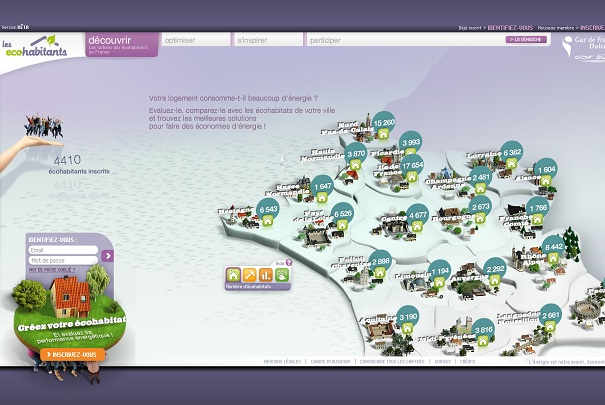
Task: Open the optimiser tab
Action: pyautogui.click(x=195, y=41)
